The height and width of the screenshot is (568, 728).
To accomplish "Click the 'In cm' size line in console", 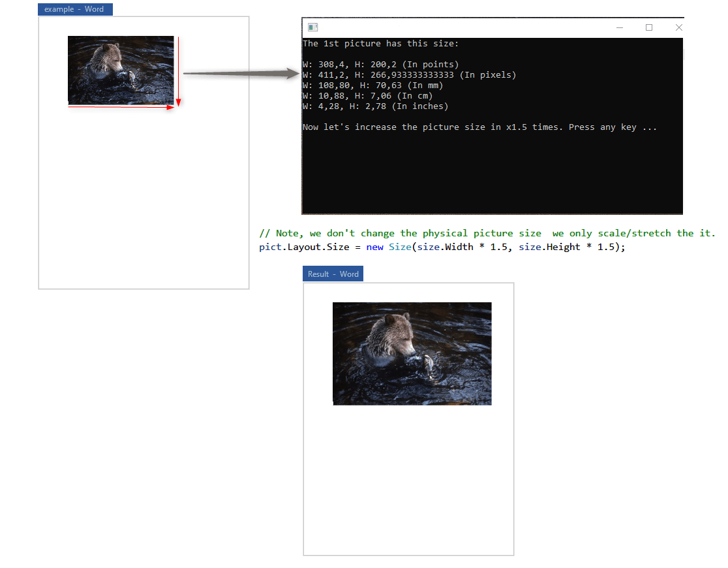I will (x=367, y=96).
